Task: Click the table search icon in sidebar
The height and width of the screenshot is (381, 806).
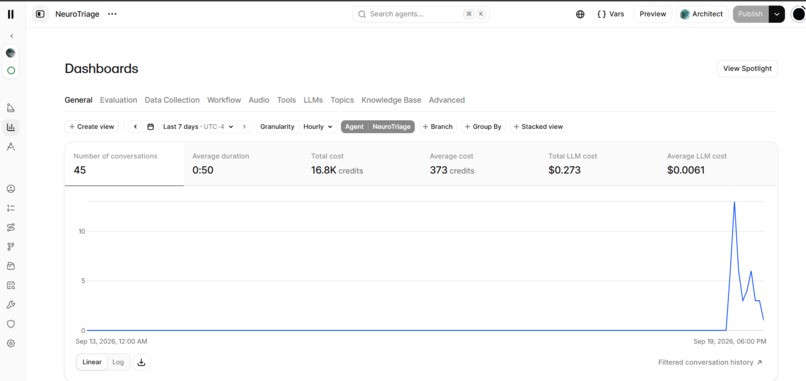Action: tap(11, 285)
